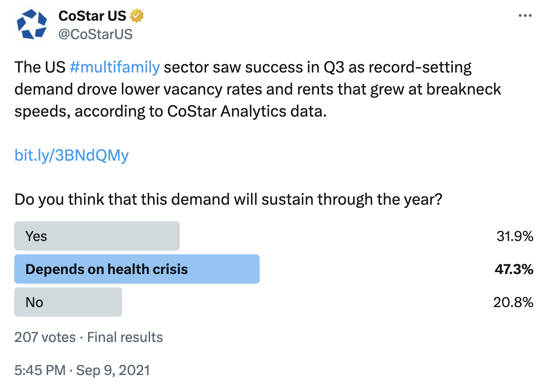Click the gold verified badge
Viewport: 546px width, 392px height.
(136, 16)
